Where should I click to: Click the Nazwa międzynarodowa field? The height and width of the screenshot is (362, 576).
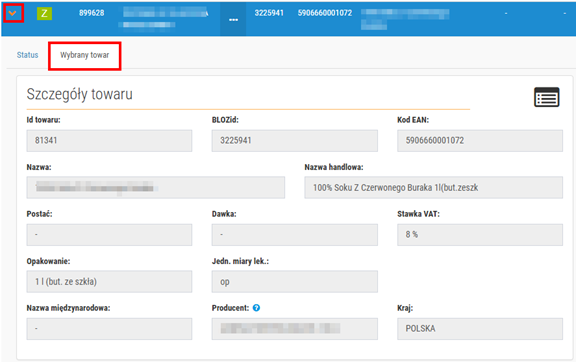pos(109,329)
